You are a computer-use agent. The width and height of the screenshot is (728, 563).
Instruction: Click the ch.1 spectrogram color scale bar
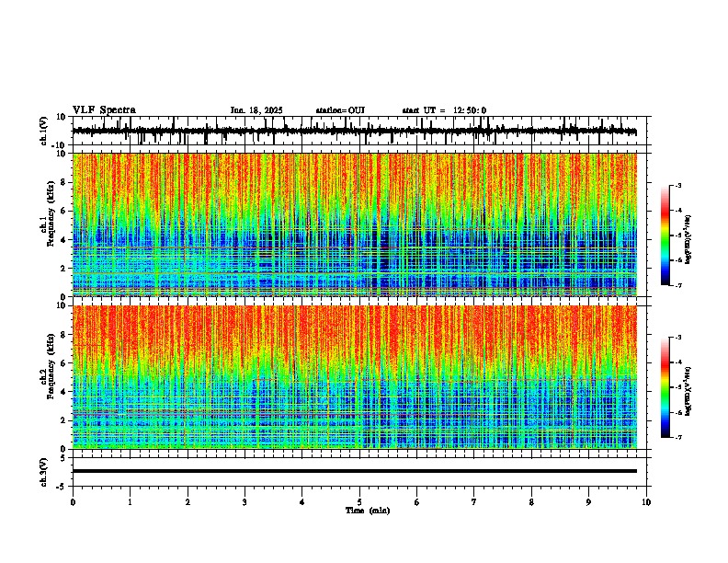665,236
